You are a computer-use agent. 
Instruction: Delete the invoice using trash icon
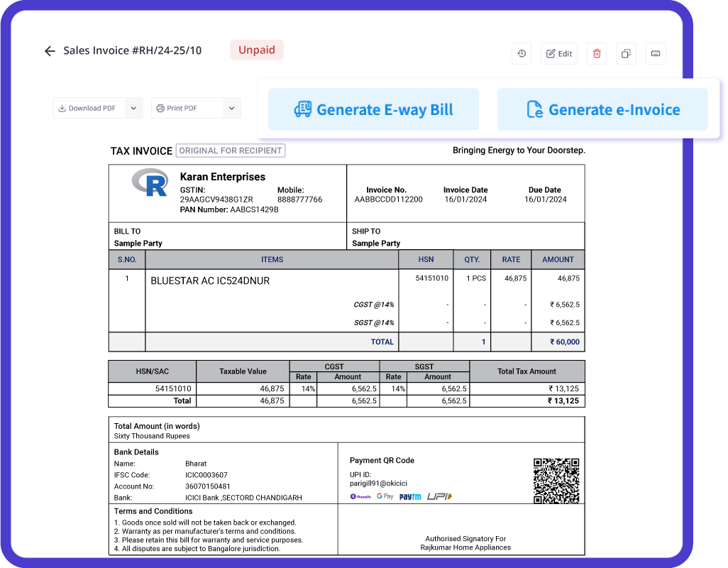pyautogui.click(x=596, y=53)
